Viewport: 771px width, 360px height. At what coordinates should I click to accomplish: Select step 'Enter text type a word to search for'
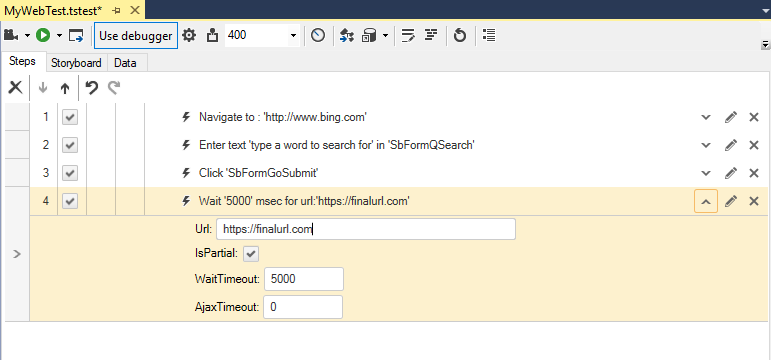[336, 145]
